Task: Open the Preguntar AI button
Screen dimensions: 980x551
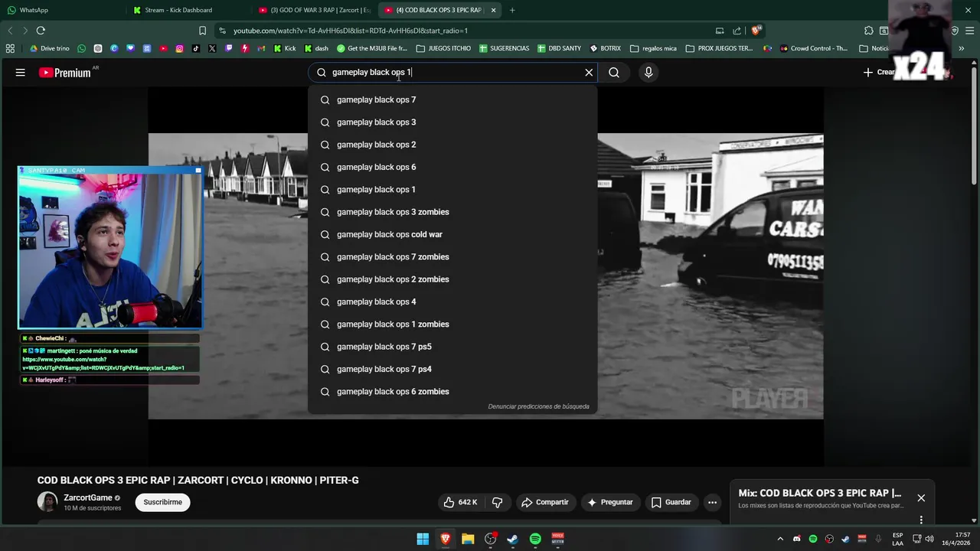Action: tap(609, 502)
